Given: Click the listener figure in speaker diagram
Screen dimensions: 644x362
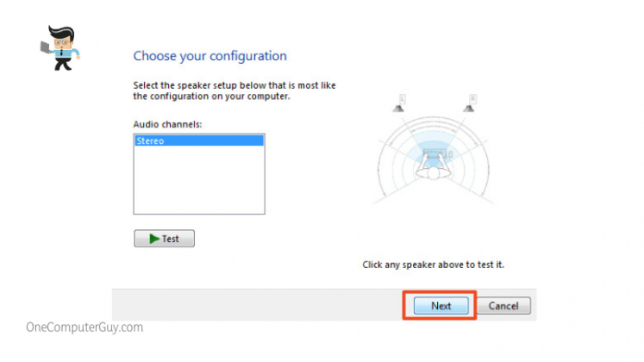Looking at the screenshot, I should (x=434, y=172).
